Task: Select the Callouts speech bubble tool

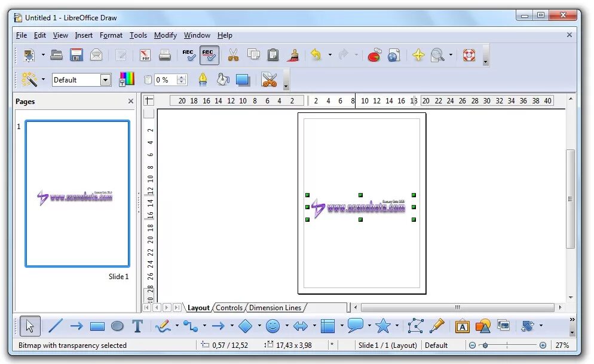Action: click(x=356, y=326)
